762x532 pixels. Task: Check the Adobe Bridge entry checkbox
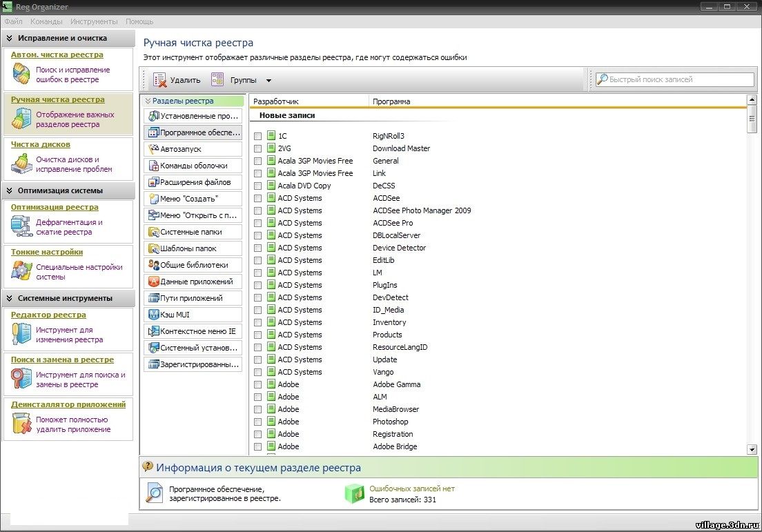(258, 447)
